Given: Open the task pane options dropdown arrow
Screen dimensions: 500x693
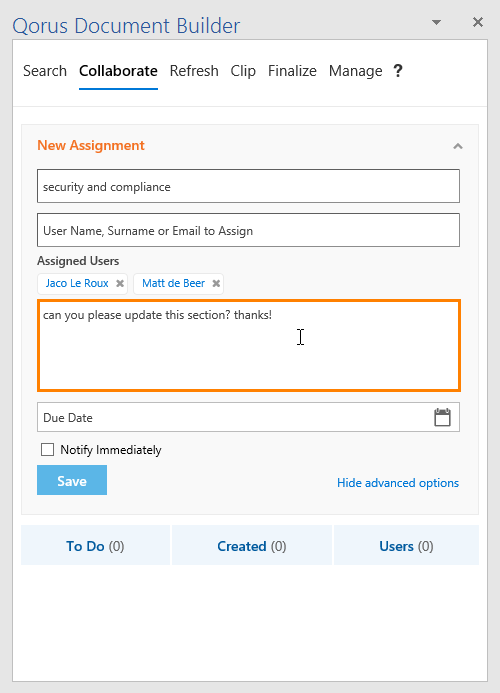Looking at the screenshot, I should pyautogui.click(x=436, y=22).
